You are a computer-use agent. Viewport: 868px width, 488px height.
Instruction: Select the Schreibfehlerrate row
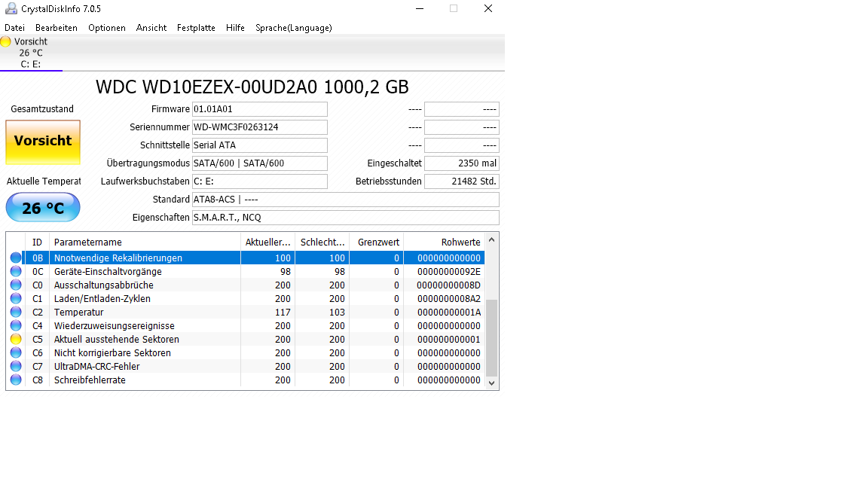246,380
